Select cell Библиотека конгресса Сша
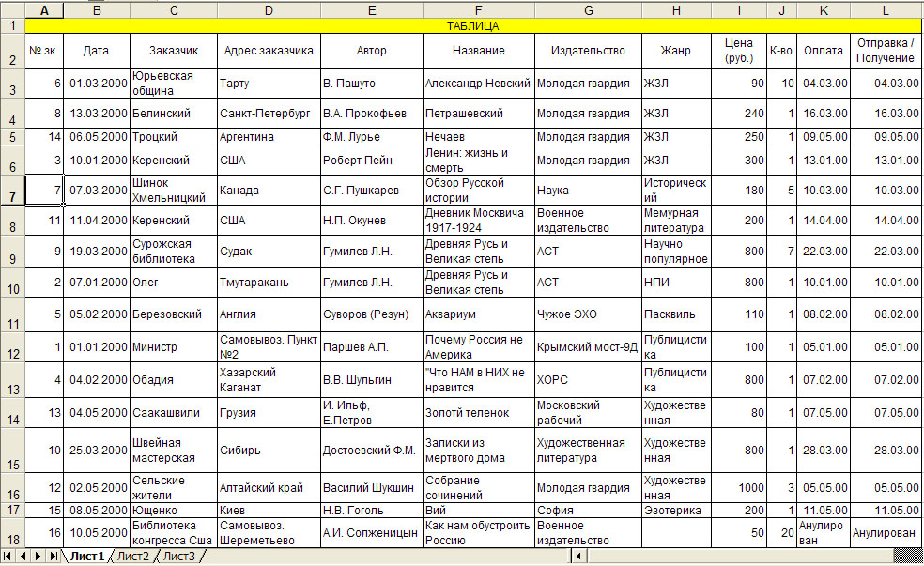Screen dimensions: 924x566 point(173,533)
